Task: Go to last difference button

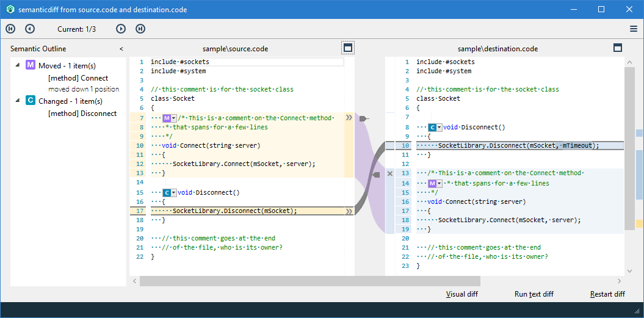Action: click(140, 29)
